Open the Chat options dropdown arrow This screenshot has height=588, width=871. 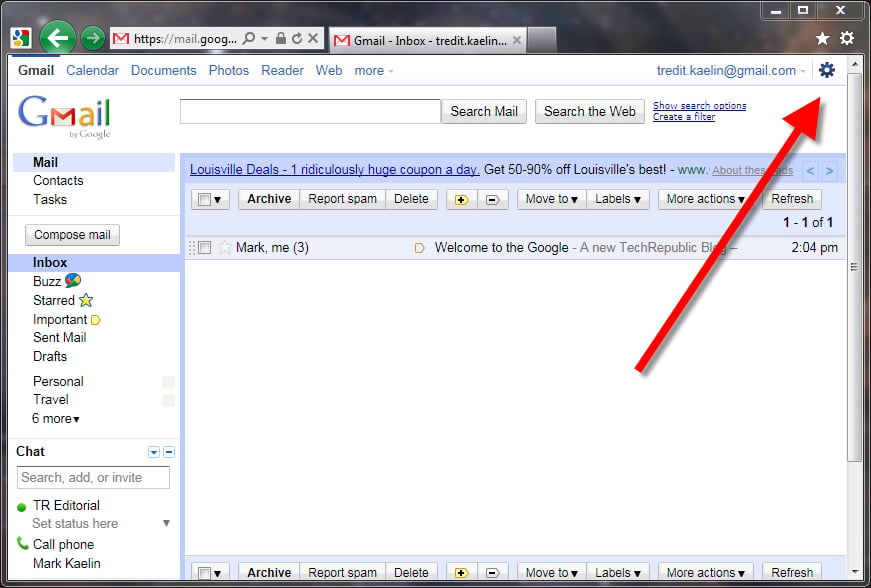tap(154, 452)
